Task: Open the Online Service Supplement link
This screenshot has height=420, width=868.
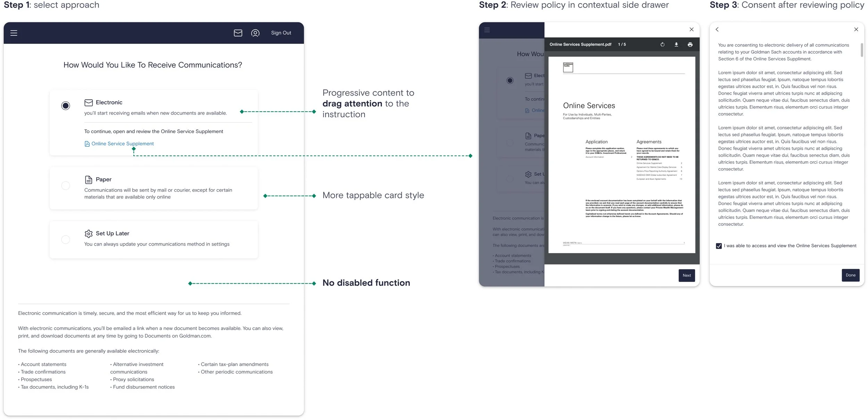Action: (122, 144)
